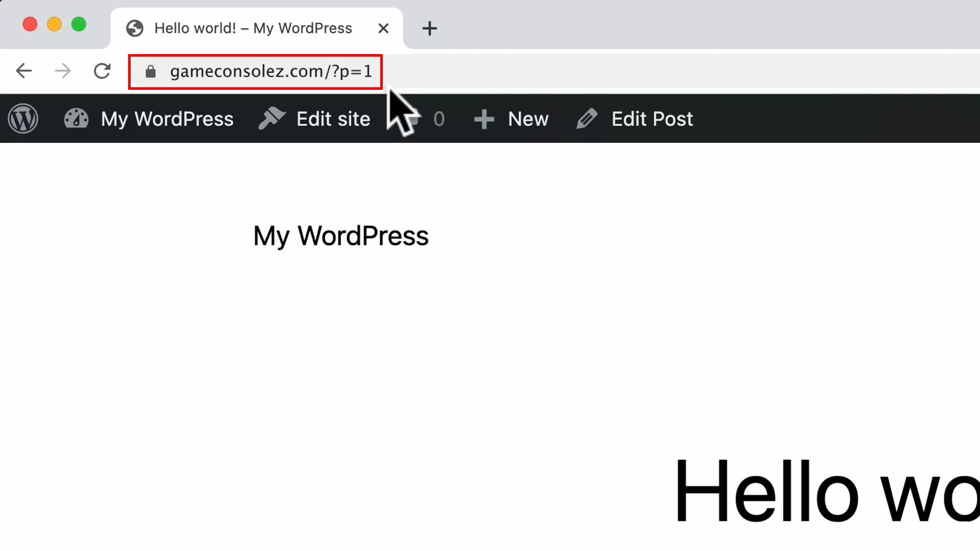The height and width of the screenshot is (551, 980).
Task: Click the padlock icon in the address bar
Action: pos(150,71)
